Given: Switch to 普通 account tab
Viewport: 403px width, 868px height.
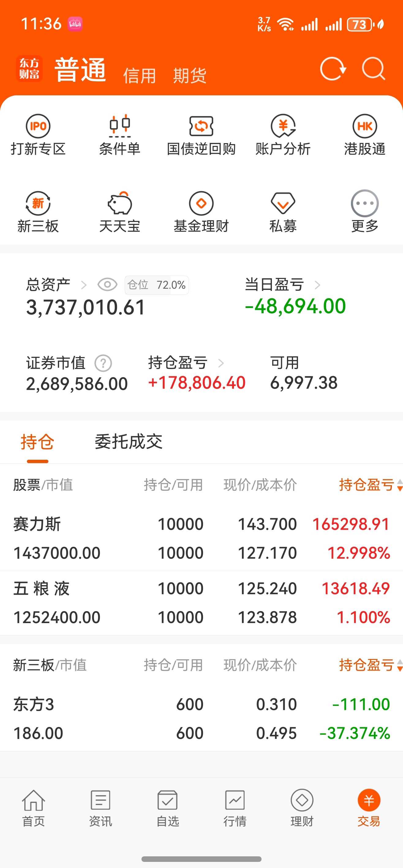Looking at the screenshot, I should pos(80,69).
